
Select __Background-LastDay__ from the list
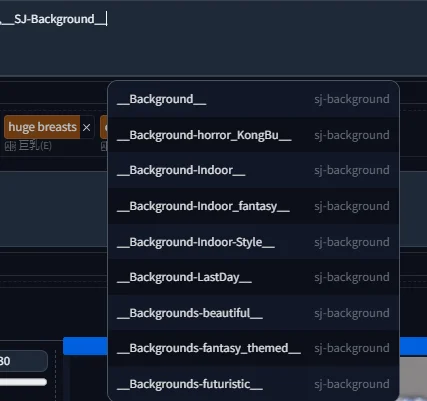click(x=253, y=277)
